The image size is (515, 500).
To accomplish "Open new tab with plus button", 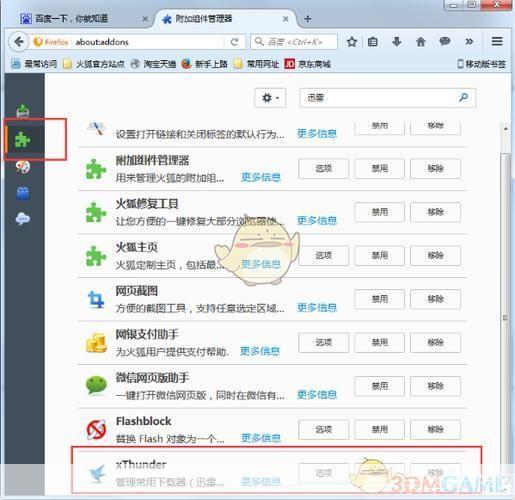I will tap(308, 19).
